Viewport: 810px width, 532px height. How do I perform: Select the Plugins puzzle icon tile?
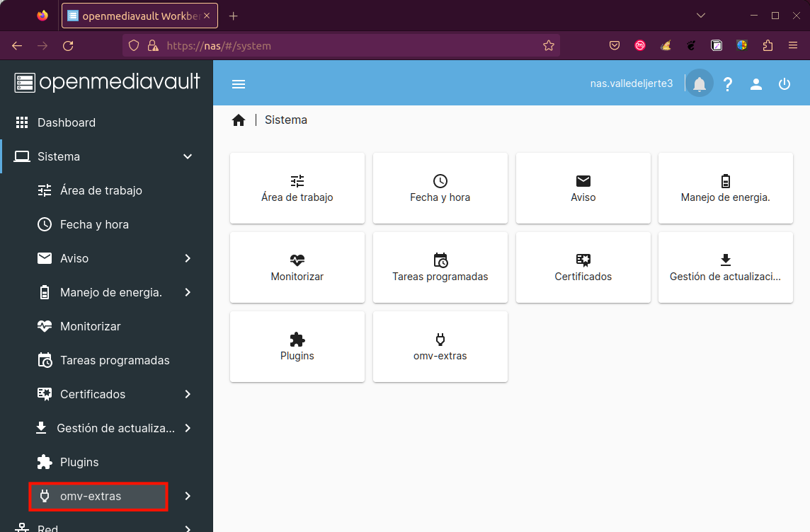(297, 347)
